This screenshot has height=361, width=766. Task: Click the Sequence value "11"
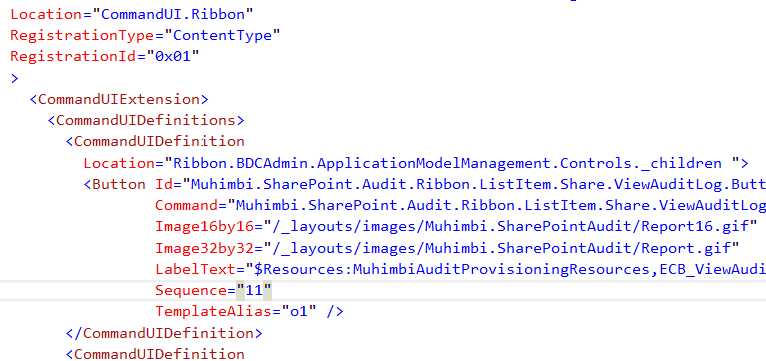tap(254, 291)
